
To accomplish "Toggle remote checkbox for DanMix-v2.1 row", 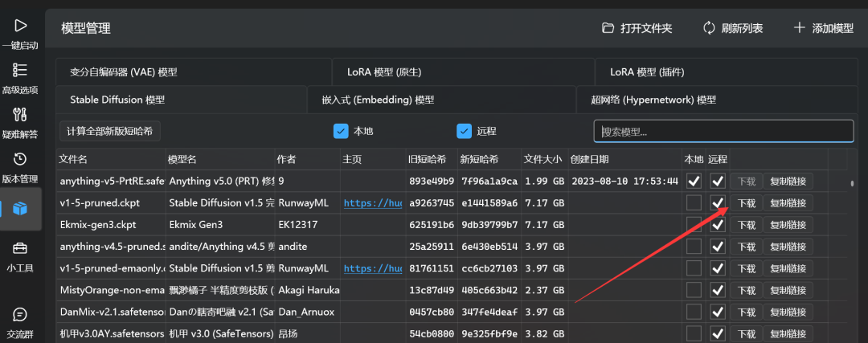I will pos(718,312).
